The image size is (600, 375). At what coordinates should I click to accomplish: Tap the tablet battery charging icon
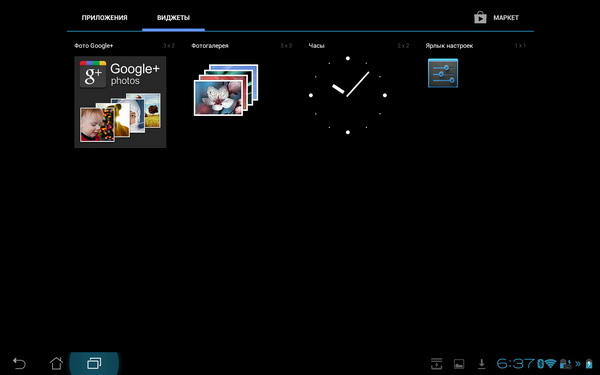pos(589,364)
